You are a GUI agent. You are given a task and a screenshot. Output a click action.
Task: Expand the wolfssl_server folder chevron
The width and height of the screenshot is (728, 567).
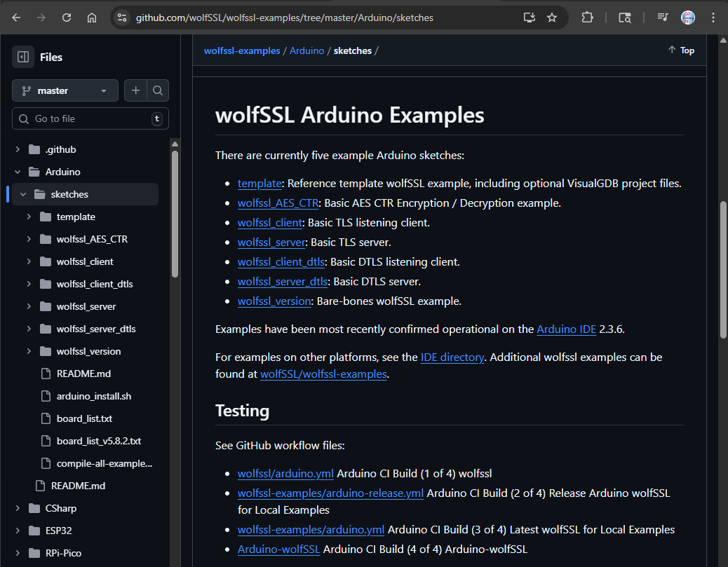click(x=29, y=306)
